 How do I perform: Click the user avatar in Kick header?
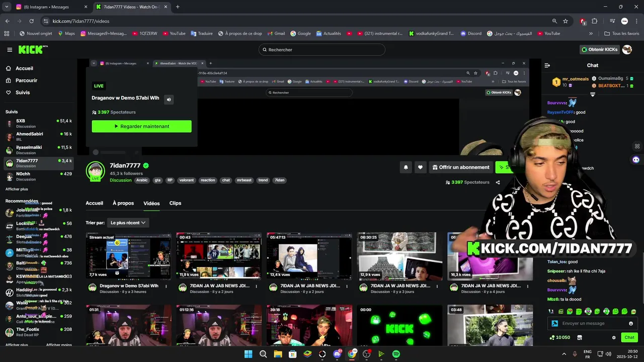[627, 49]
